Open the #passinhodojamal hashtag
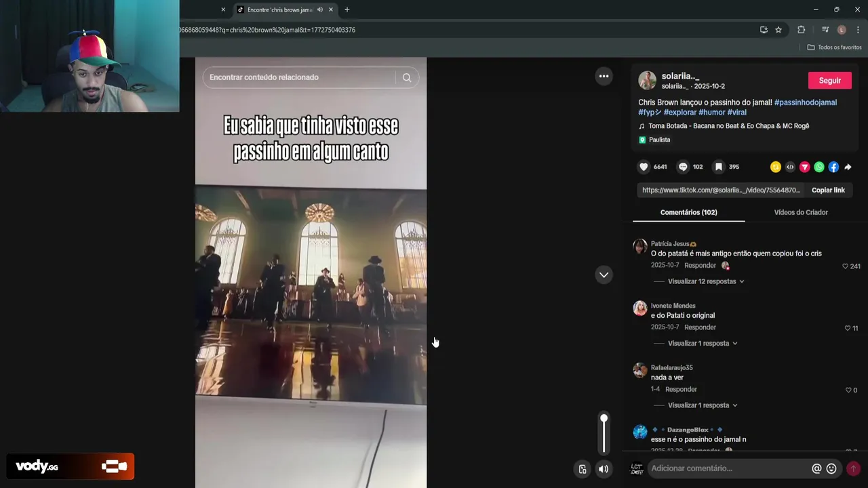868x488 pixels. coord(806,102)
